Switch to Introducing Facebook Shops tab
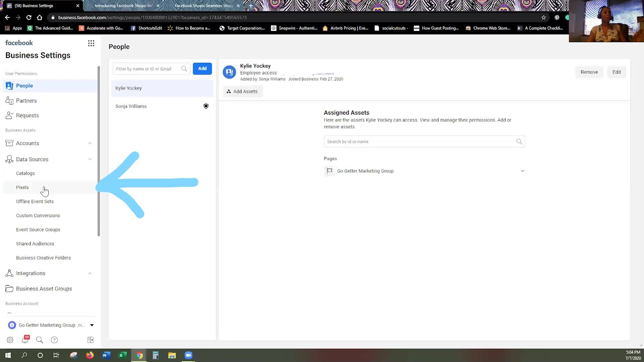This screenshot has width=644, height=362. [123, 6]
